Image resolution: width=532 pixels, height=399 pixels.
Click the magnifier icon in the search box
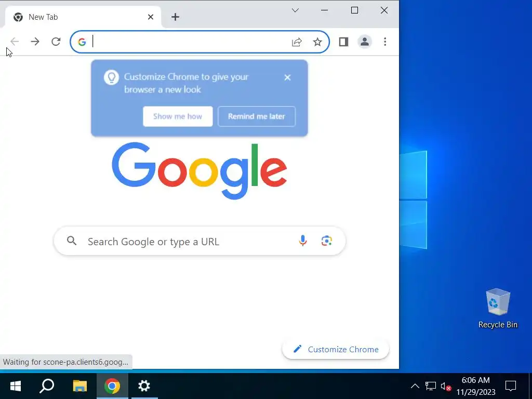tap(72, 241)
